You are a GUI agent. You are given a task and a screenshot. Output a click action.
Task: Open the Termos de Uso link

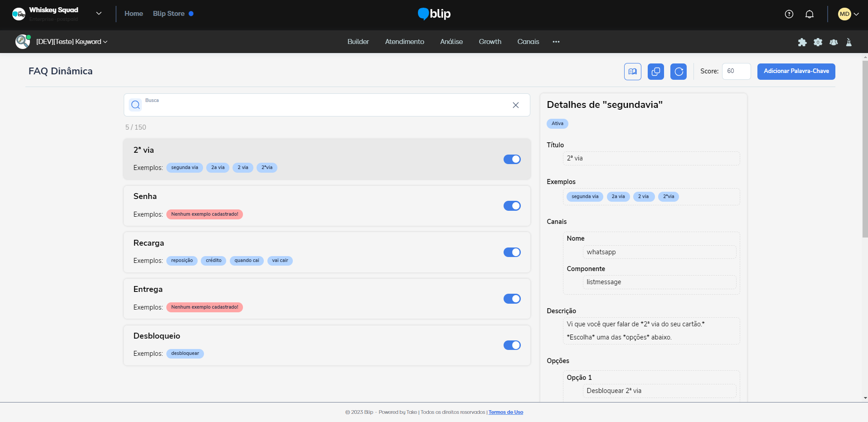point(506,412)
